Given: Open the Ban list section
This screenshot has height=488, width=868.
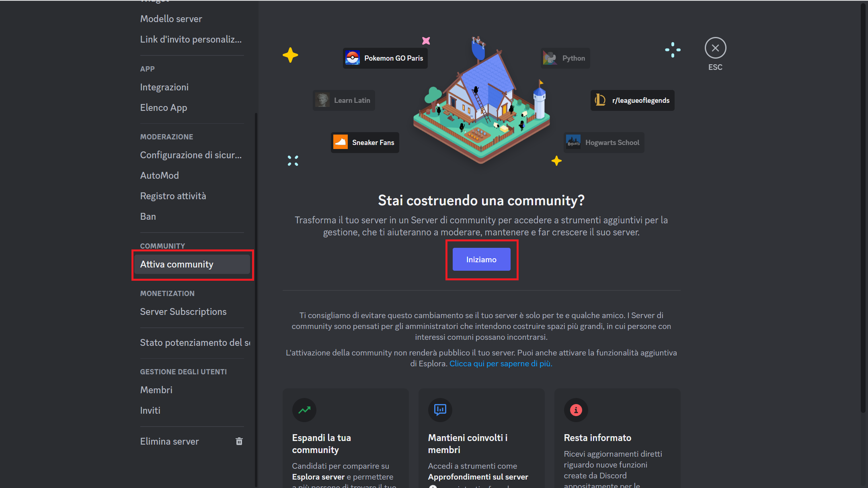Looking at the screenshot, I should pos(148,216).
